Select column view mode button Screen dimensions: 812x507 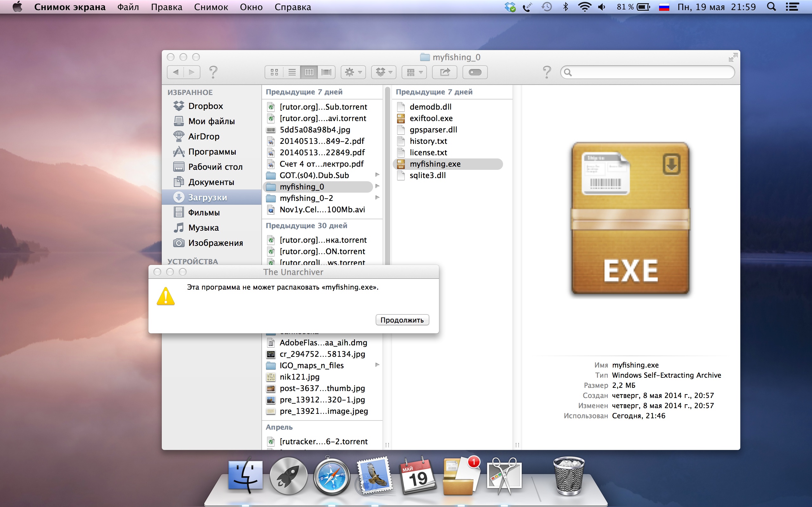[309, 72]
